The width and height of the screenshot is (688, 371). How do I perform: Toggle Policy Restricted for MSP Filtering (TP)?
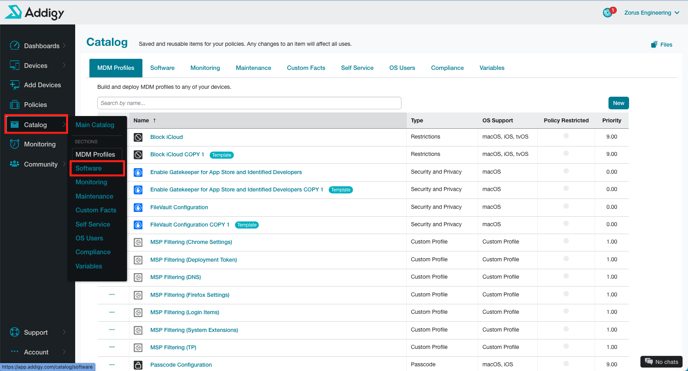click(566, 346)
